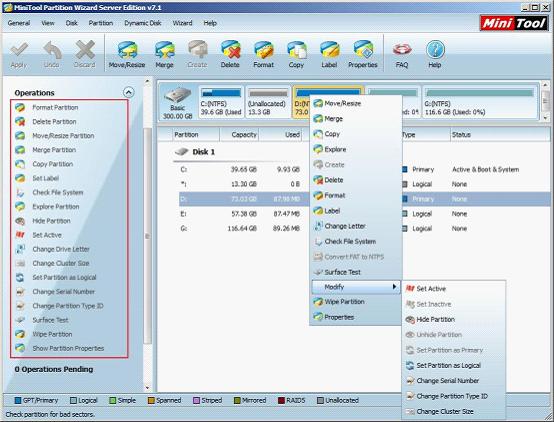Image resolution: width=554 pixels, height=422 pixels.
Task: Click Change Serial Number in Operations panel
Action: coord(64,292)
